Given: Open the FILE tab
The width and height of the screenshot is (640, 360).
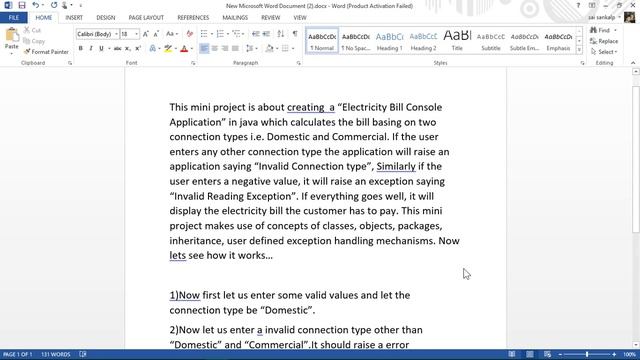Looking at the screenshot, I should click(13, 18).
